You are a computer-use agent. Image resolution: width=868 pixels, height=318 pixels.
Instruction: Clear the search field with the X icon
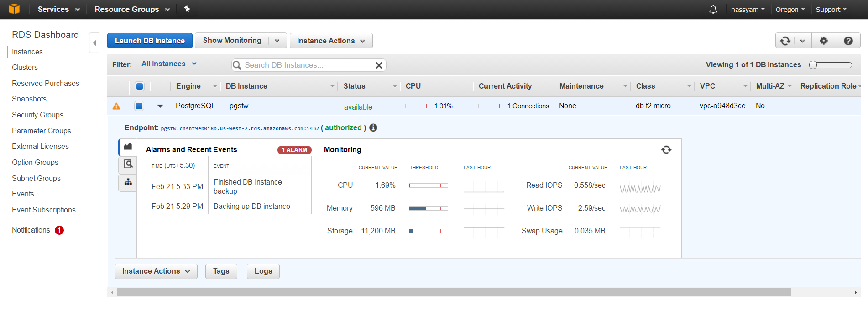379,65
